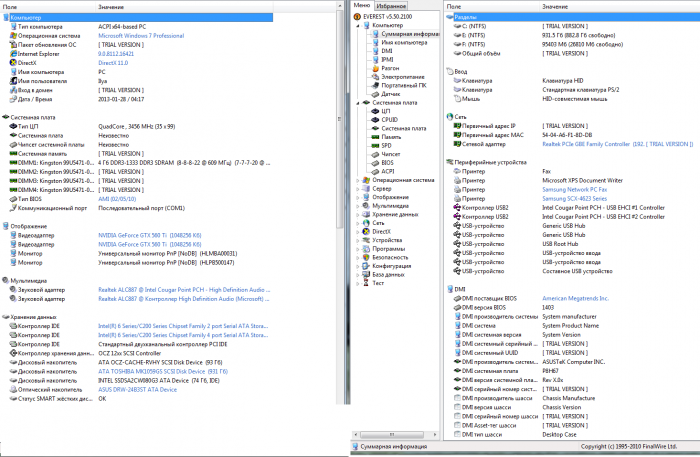Screen dimensions: 700x457
Task: Click the sensor icon beside Датчик
Action: click(x=375, y=94)
